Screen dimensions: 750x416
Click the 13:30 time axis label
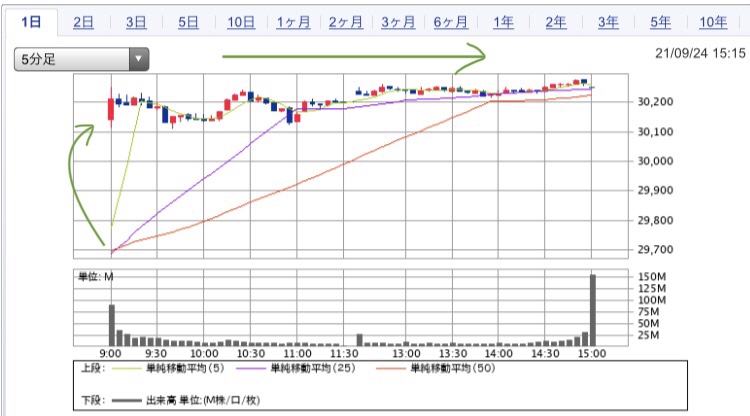point(453,354)
